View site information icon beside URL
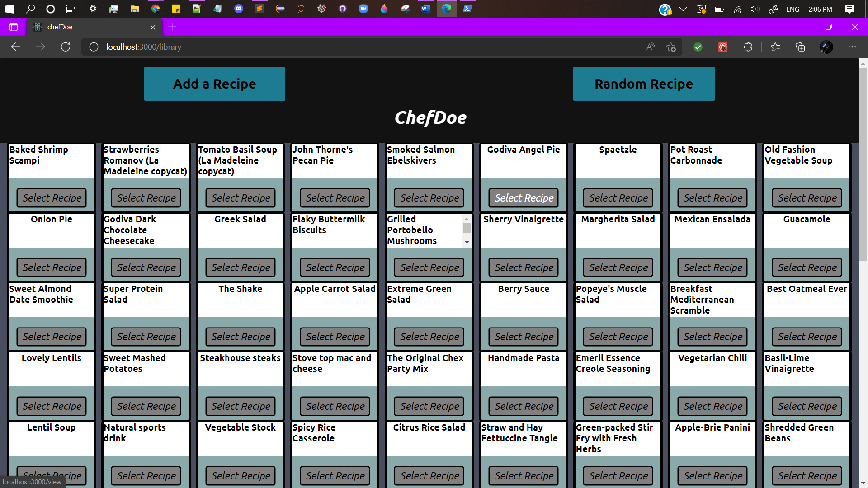Viewport: 868px width, 488px height. [x=94, y=47]
